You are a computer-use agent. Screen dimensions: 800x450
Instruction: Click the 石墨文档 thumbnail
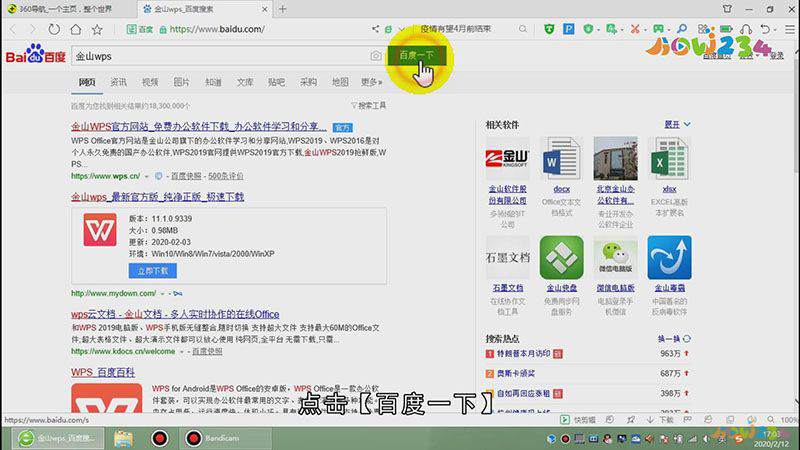click(x=507, y=258)
